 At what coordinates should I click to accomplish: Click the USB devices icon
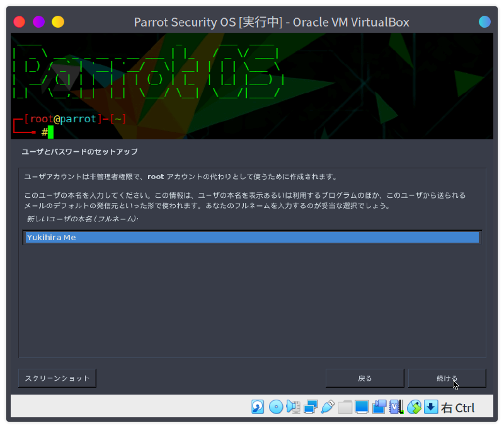tap(327, 407)
